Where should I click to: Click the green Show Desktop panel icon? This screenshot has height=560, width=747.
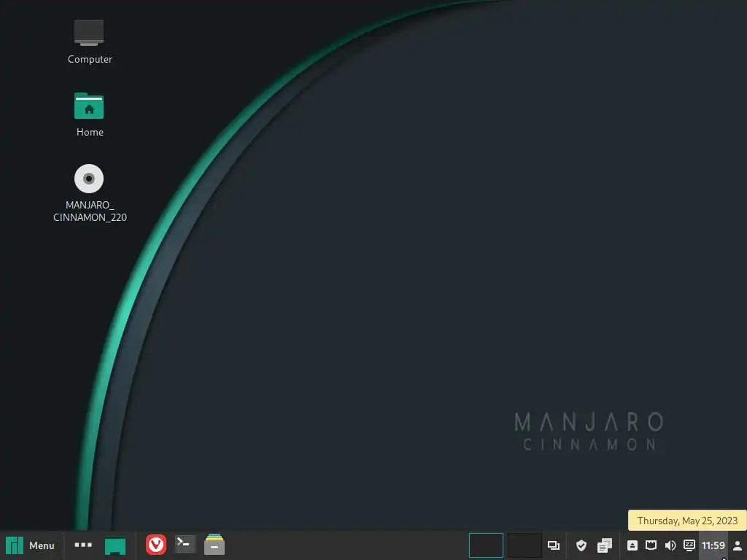(115, 545)
